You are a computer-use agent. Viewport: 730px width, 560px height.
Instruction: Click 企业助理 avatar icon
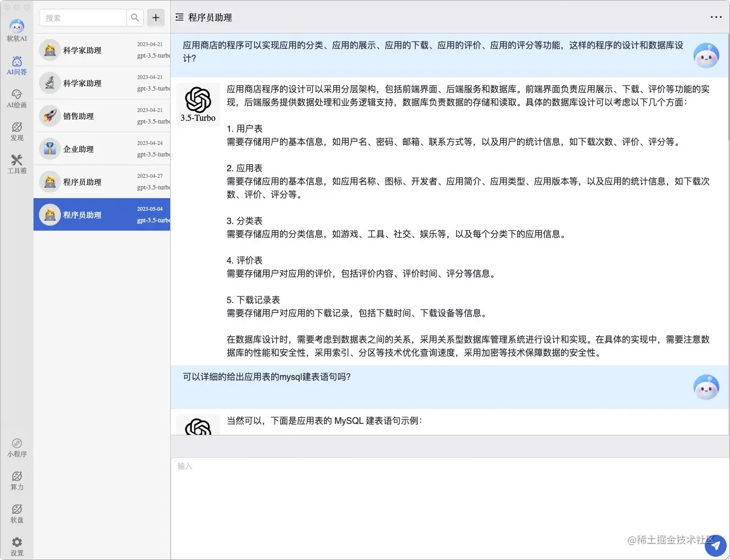(50, 149)
